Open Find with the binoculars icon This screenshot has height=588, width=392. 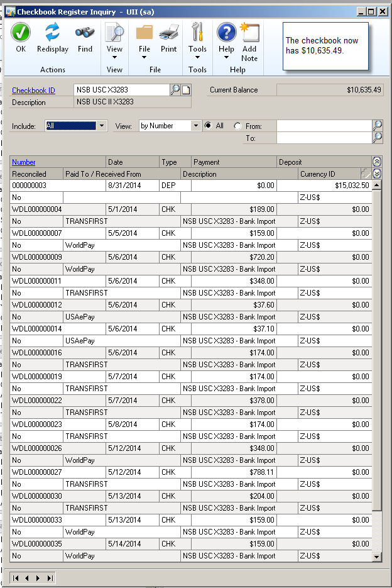point(85,33)
